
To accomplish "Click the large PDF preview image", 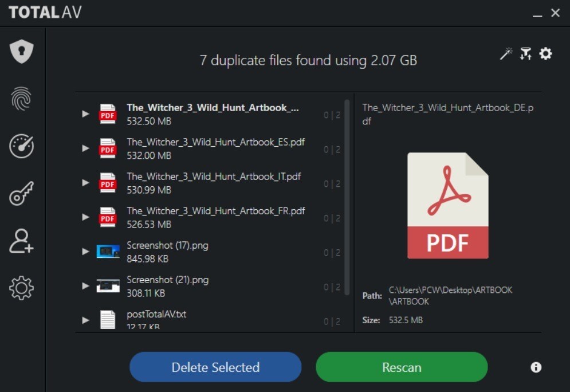I will coord(447,205).
